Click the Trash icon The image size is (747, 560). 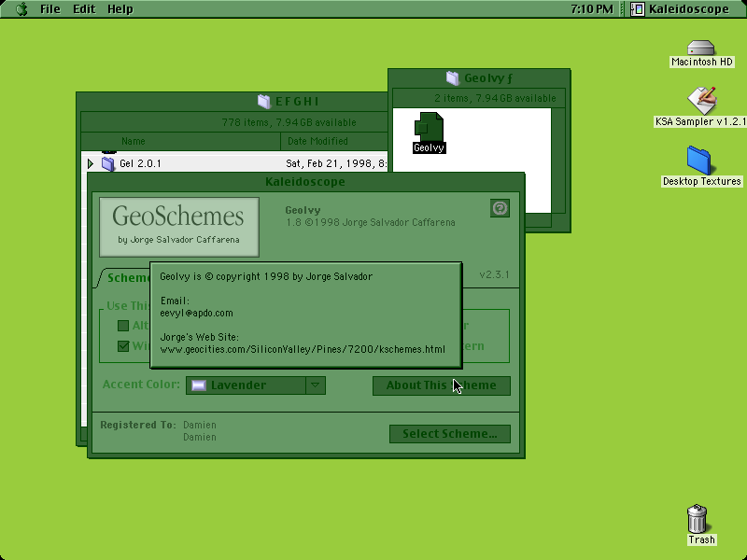tap(698, 519)
